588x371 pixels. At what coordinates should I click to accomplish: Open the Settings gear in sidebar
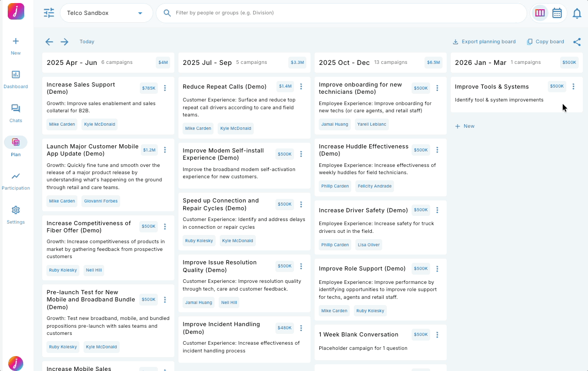coord(15,210)
